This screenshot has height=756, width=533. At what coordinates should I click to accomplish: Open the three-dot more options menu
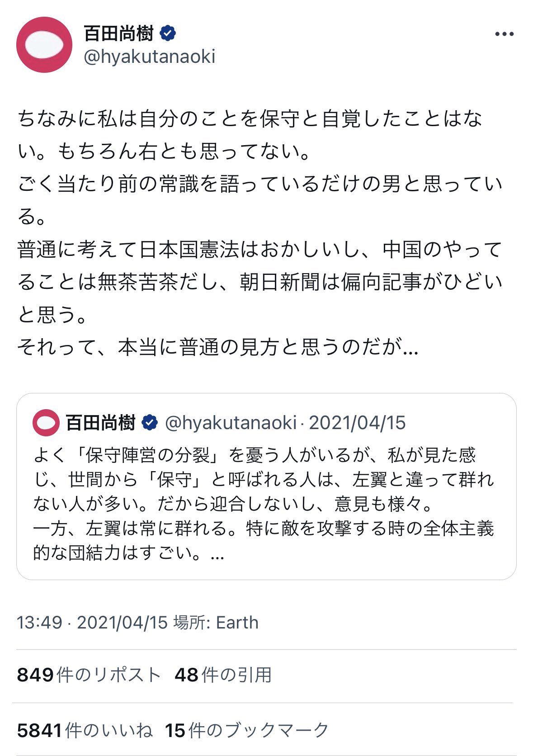pyautogui.click(x=504, y=34)
